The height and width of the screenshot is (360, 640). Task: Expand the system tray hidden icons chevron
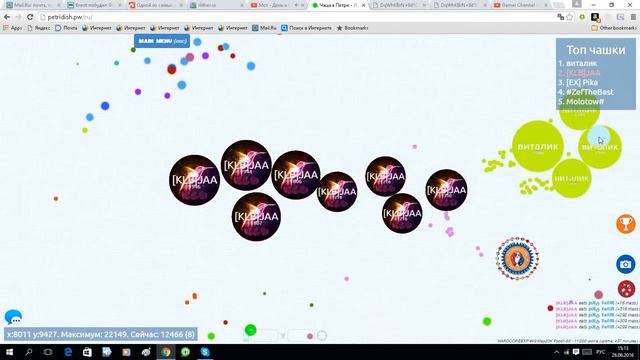(556, 352)
